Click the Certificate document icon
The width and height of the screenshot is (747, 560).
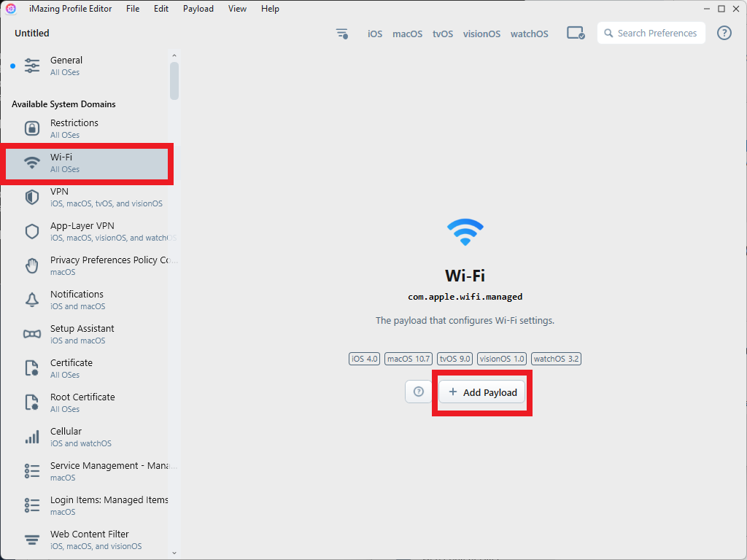click(x=32, y=368)
